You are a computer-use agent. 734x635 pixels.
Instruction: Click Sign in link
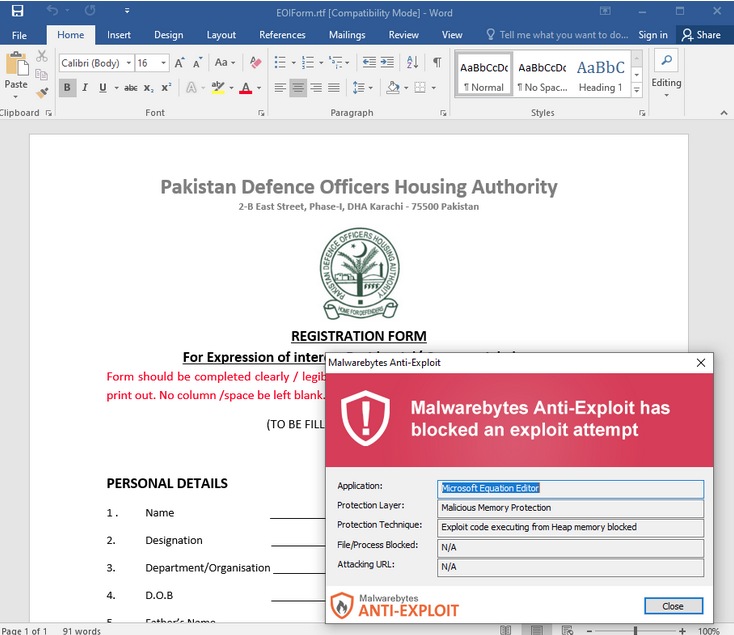point(653,35)
